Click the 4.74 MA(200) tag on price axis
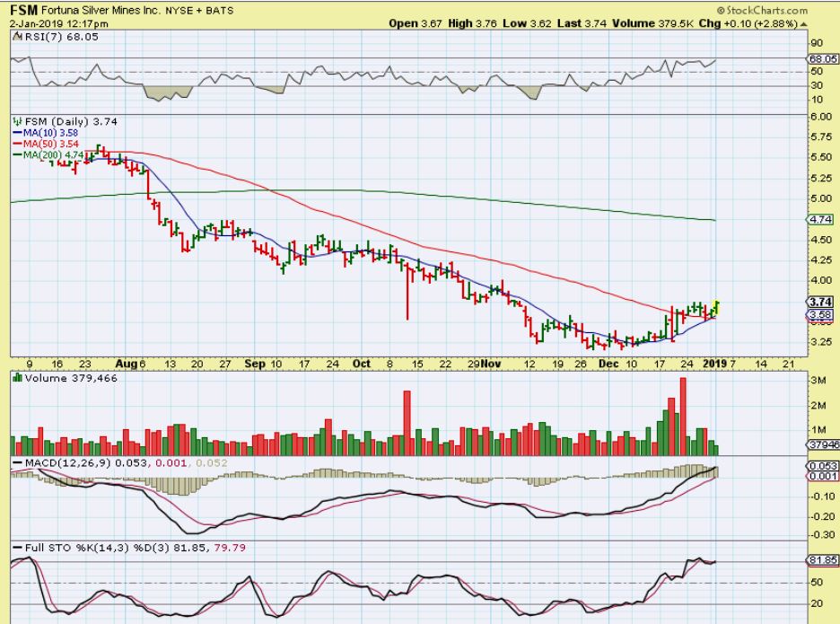This screenshot has height=624, width=840. (x=821, y=219)
